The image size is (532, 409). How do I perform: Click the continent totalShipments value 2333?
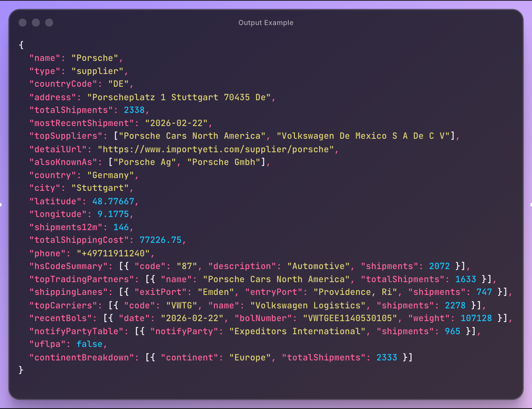tap(387, 357)
